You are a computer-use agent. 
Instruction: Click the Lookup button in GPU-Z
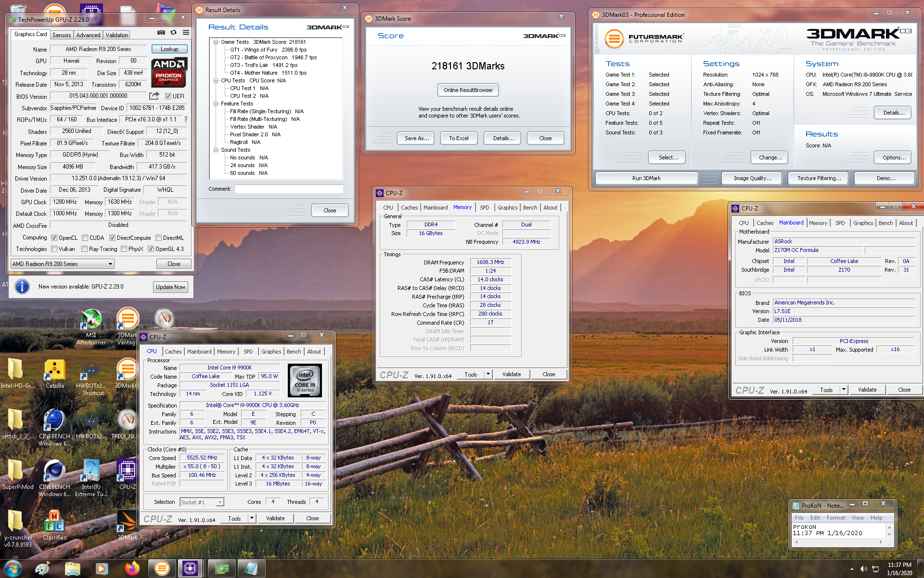point(169,49)
